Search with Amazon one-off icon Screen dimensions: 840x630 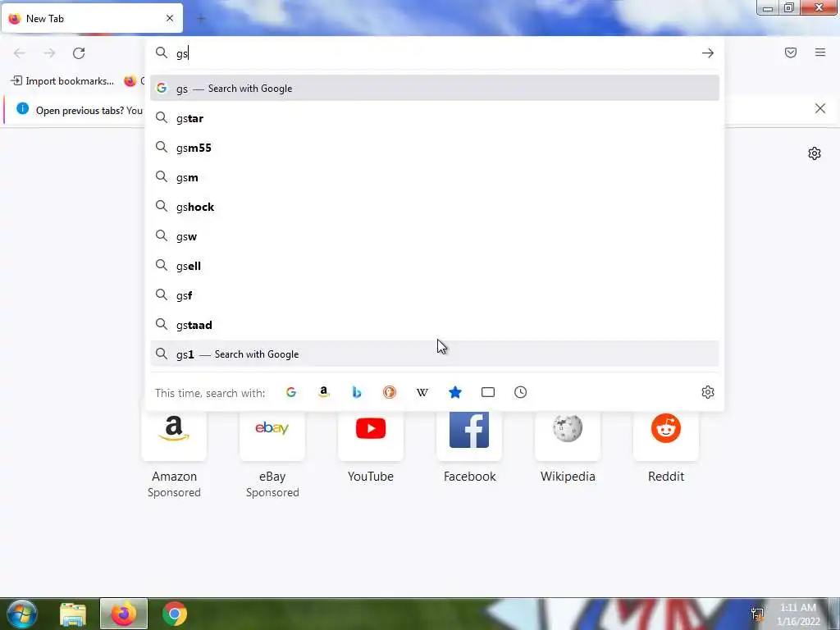tap(323, 392)
